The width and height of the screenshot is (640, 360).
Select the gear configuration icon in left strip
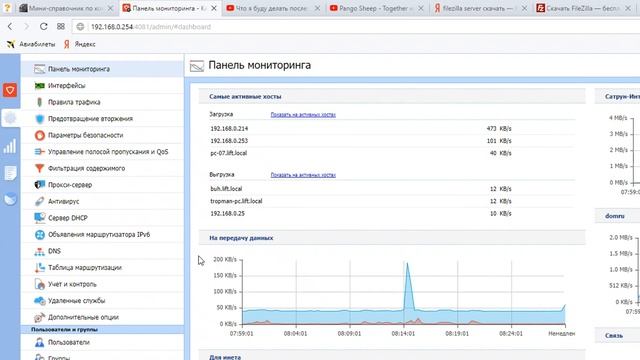point(10,118)
